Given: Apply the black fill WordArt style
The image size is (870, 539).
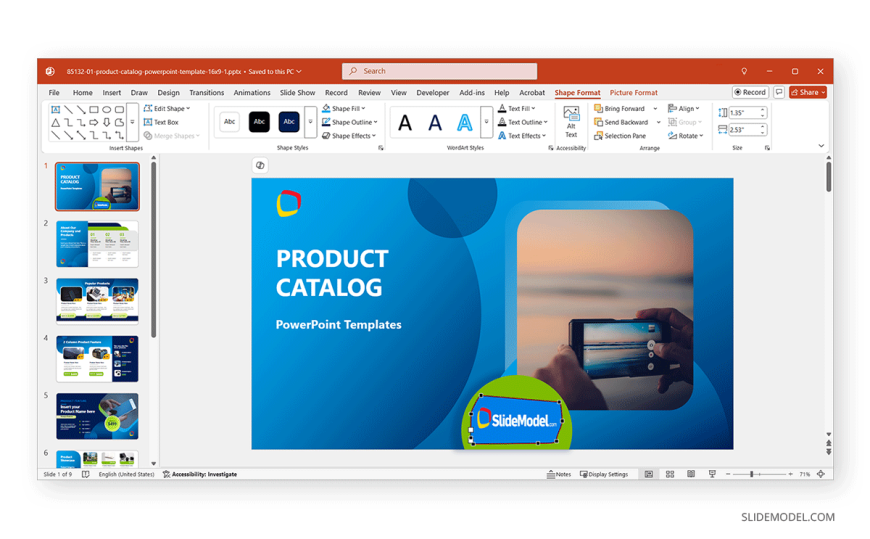Looking at the screenshot, I should click(x=405, y=122).
